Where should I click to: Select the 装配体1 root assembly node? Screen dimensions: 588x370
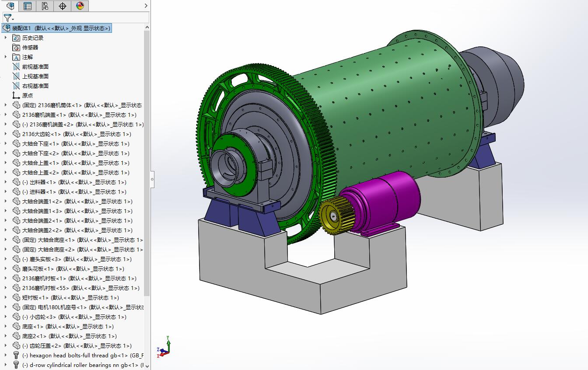pyautogui.click(x=56, y=28)
